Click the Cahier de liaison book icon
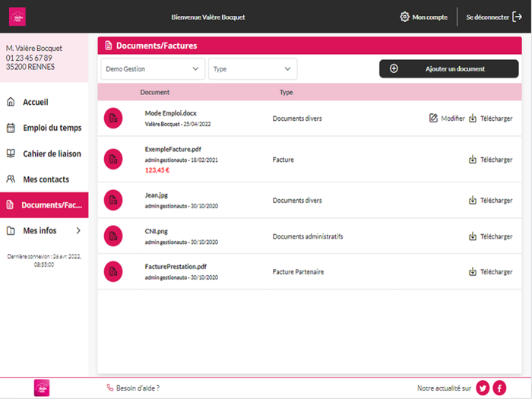 [11, 154]
